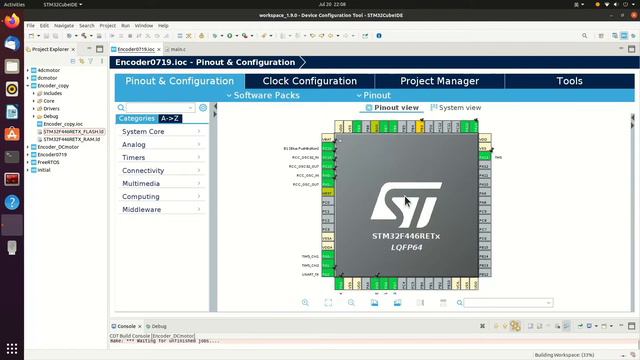Screen dimensions: 640x360
Task: Open Terminal from the dock
Action: coord(12,157)
